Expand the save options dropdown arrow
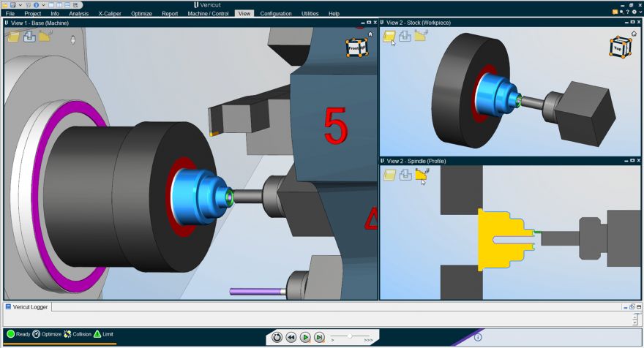The image size is (644, 348). point(20,5)
